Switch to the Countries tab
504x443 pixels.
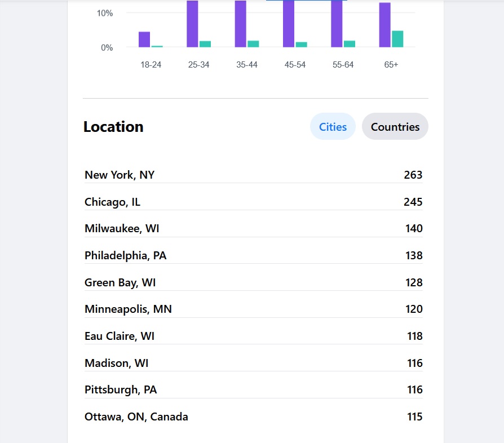pos(395,127)
